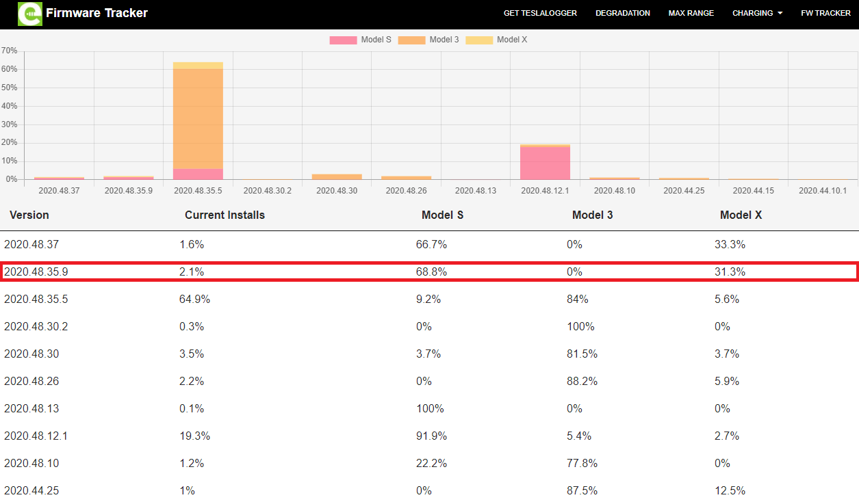Click the 2.1% current installs value
This screenshot has height=504, width=859.
pos(192,271)
